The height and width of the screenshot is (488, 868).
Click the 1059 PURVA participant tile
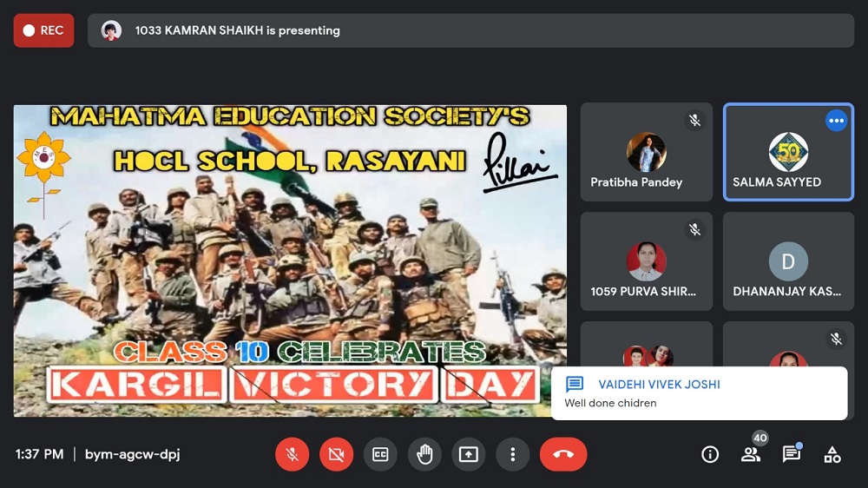[646, 261]
